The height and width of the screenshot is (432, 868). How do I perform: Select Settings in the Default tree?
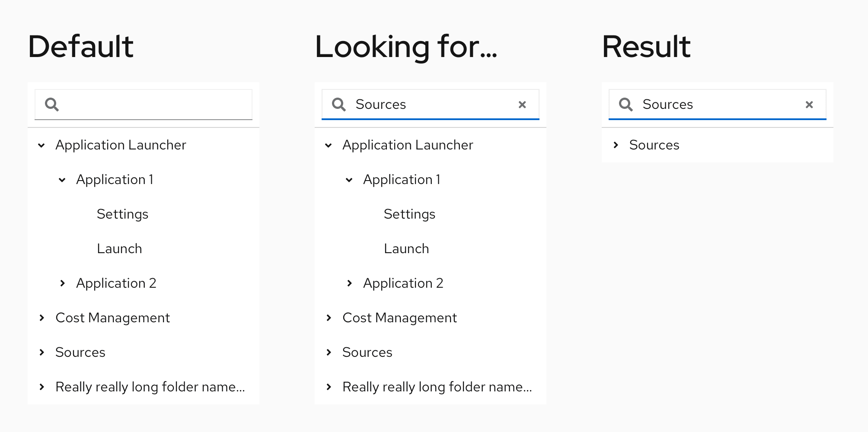click(122, 214)
